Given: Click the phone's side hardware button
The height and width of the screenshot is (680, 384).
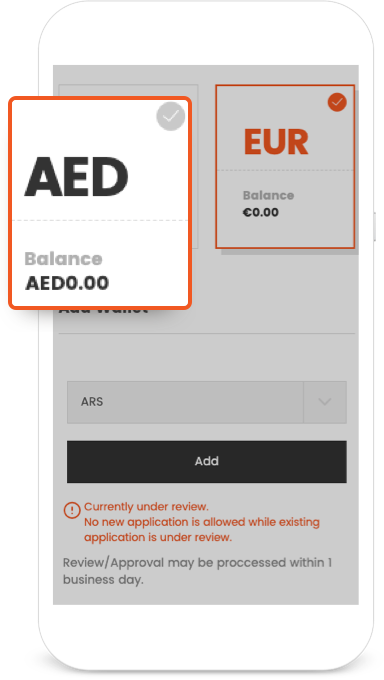Looking at the screenshot, I should [x=374, y=226].
